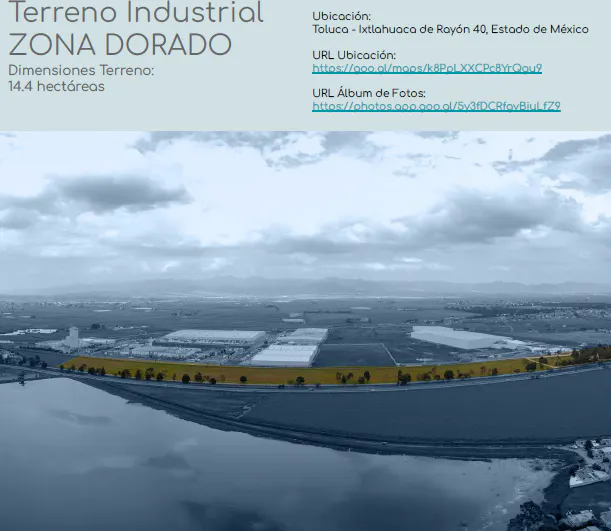Screen dimensions: 611x531
Task: Click the large white warehouse roof at center
Action: 284,355
